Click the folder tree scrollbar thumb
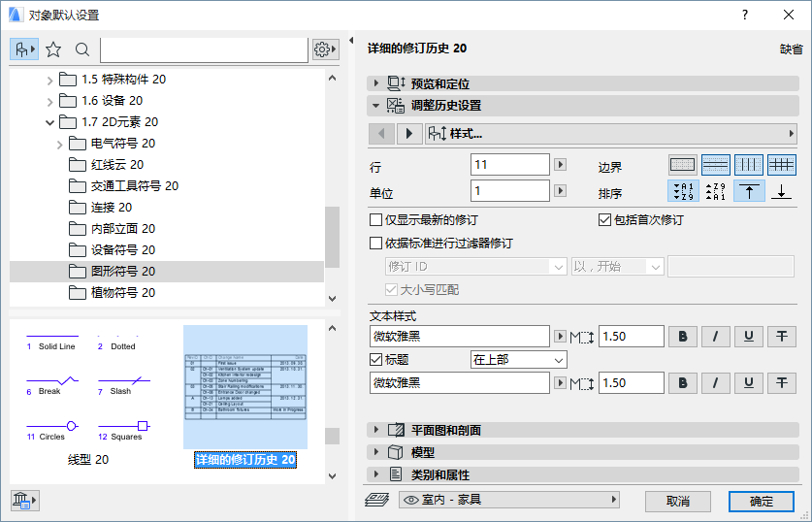This screenshot has width=812, height=522. pos(332,237)
